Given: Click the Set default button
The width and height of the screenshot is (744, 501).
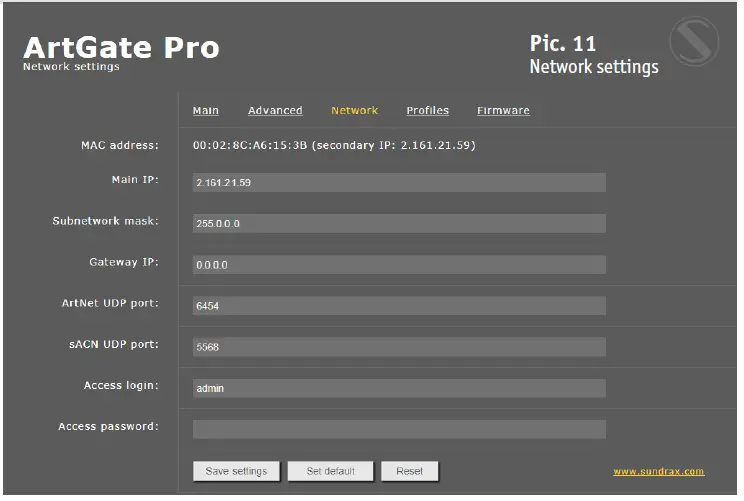Looking at the screenshot, I should point(330,472).
